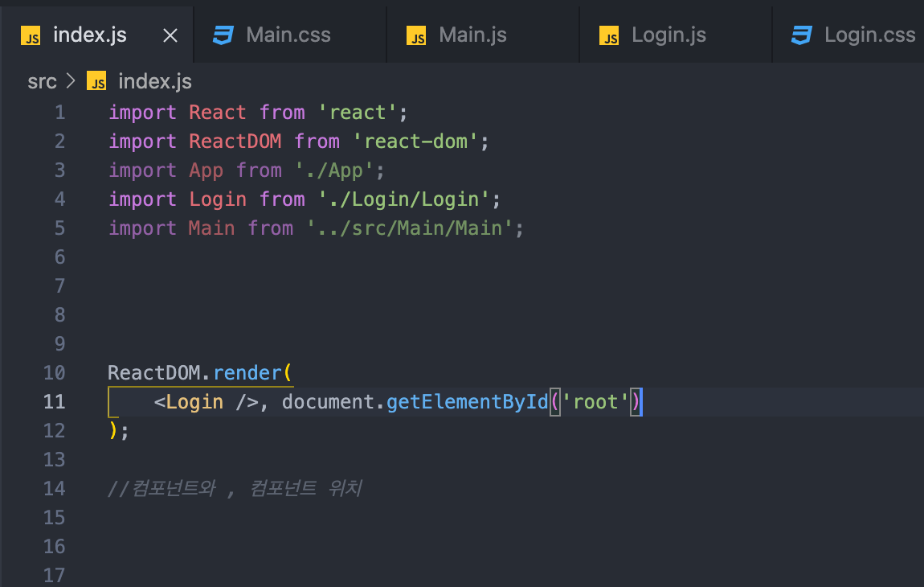Click the src breadcrumb folder
Screen dimensions: 924x587
(x=42, y=81)
